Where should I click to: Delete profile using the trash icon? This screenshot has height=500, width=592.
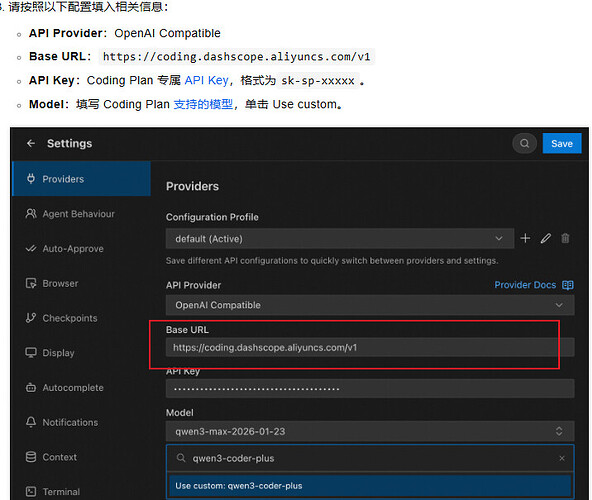click(565, 238)
